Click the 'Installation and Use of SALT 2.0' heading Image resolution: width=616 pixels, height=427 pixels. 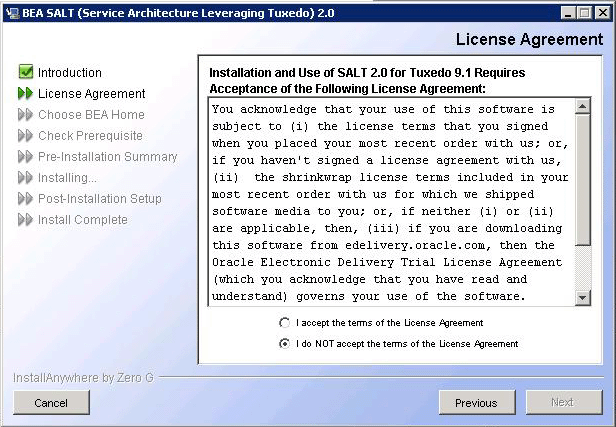367,81
